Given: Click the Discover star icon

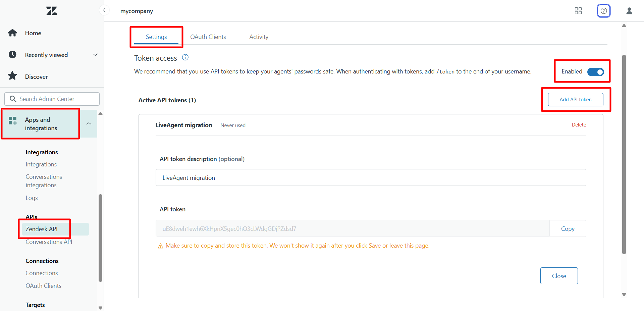Looking at the screenshot, I should pos(13,76).
